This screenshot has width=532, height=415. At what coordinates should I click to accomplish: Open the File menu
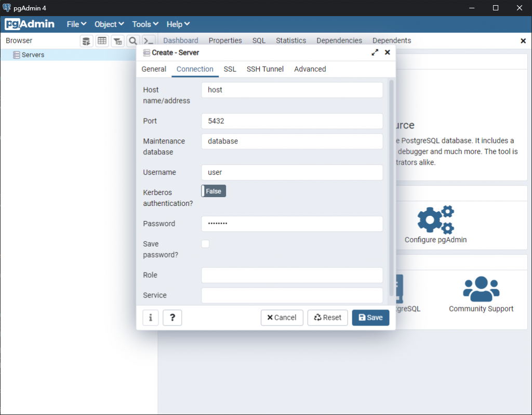click(76, 24)
